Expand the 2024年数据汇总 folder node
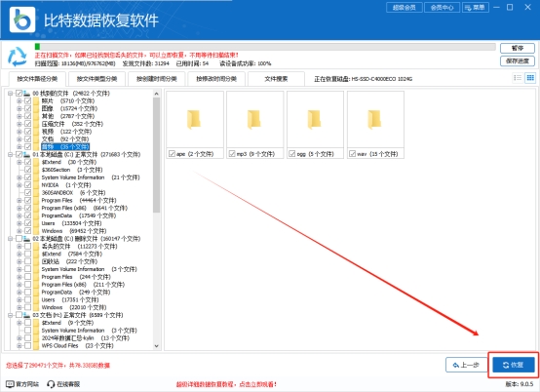 point(19,338)
